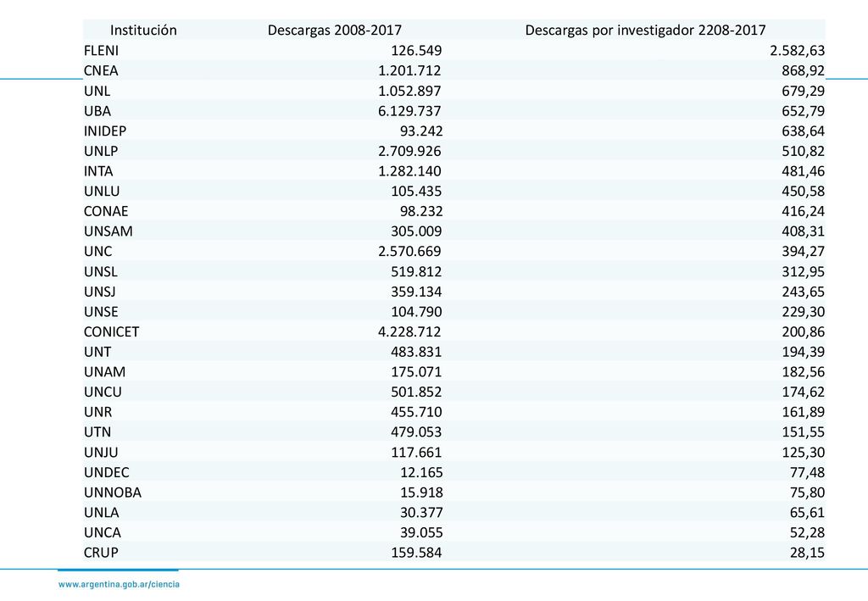This screenshot has height=601, width=868.
Task: Select the downloads value 12.165
Action: [420, 472]
